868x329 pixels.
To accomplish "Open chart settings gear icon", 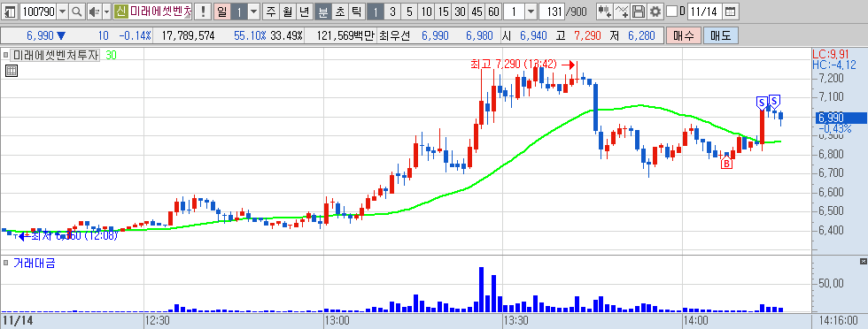I will (655, 11).
